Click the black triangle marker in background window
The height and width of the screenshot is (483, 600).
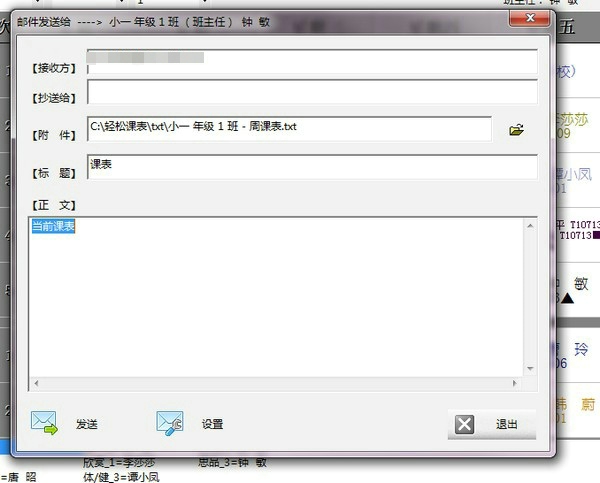coord(567,299)
